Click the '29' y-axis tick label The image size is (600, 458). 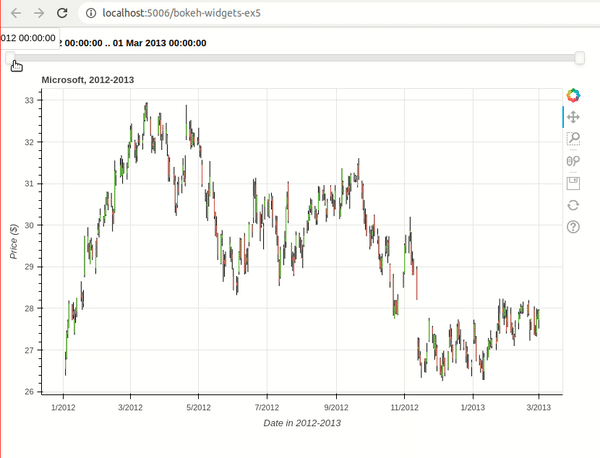[x=29, y=267]
